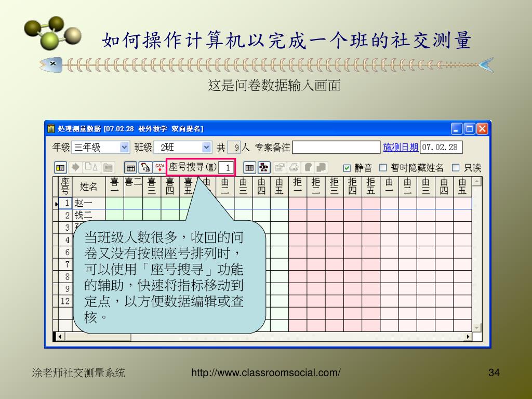This screenshot has width=532, height=399.
Task: Click the 施测日期 link
Action: (x=401, y=147)
